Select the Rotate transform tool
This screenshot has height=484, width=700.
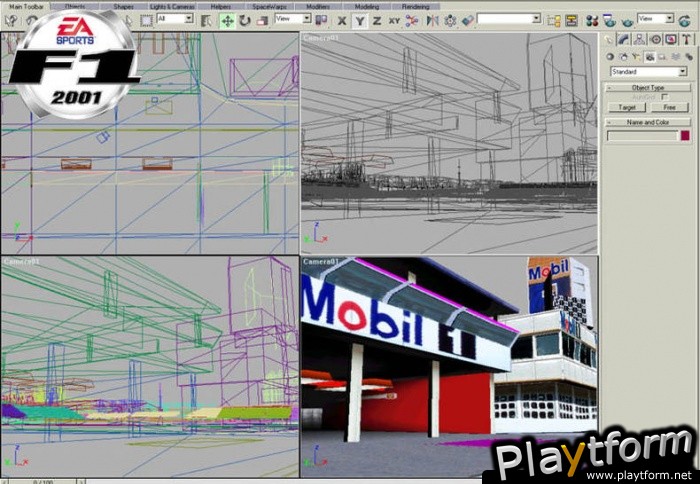pyautogui.click(x=245, y=21)
